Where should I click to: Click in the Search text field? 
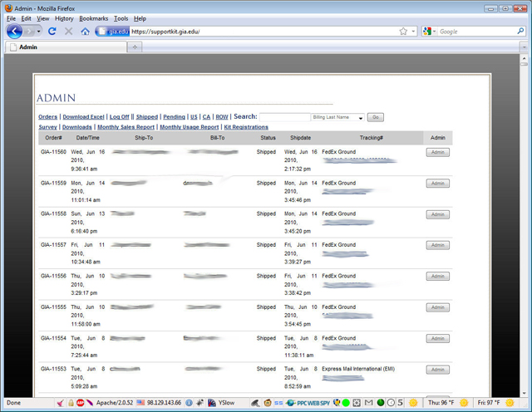[284, 117]
